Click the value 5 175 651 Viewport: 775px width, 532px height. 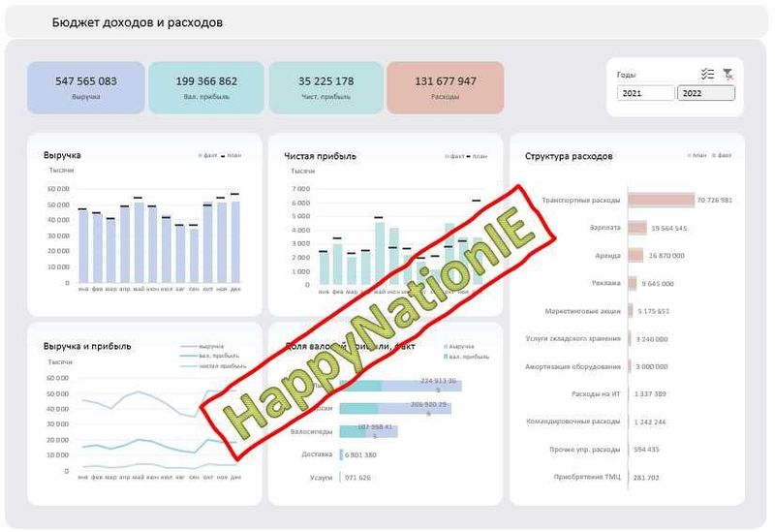(x=653, y=311)
